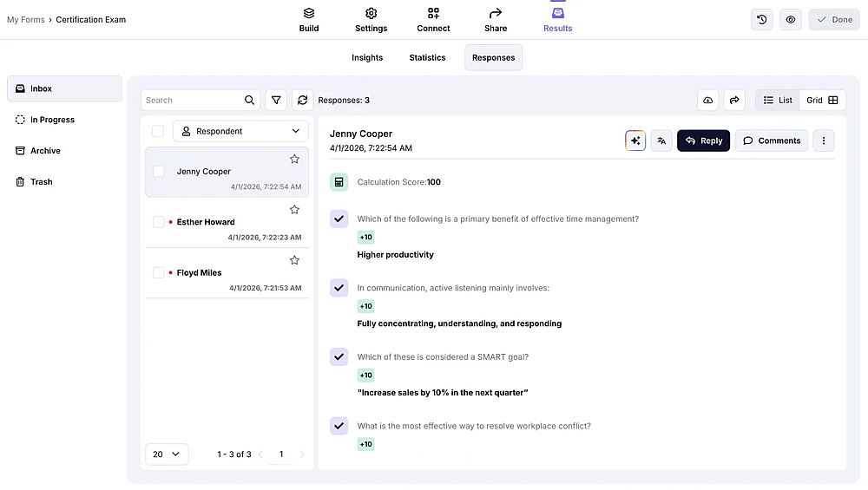This screenshot has height=490, width=868.
Task: Select the answer "Higher productivity"
Action: click(x=395, y=254)
